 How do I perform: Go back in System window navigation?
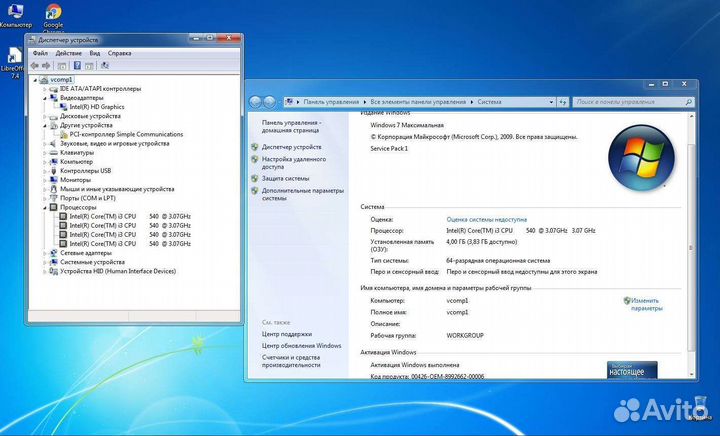click(x=255, y=102)
